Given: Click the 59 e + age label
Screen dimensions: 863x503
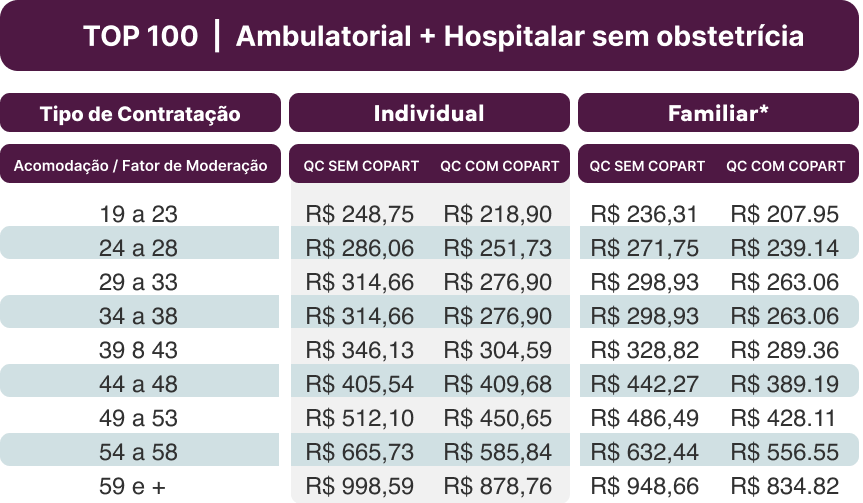Looking at the screenshot, I should (139, 487).
